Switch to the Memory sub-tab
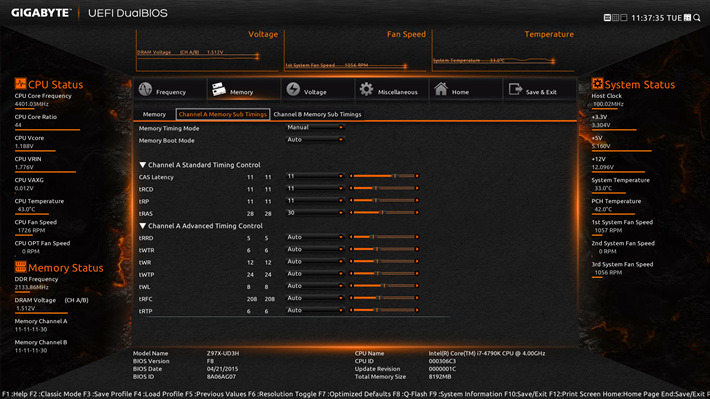 click(x=154, y=115)
